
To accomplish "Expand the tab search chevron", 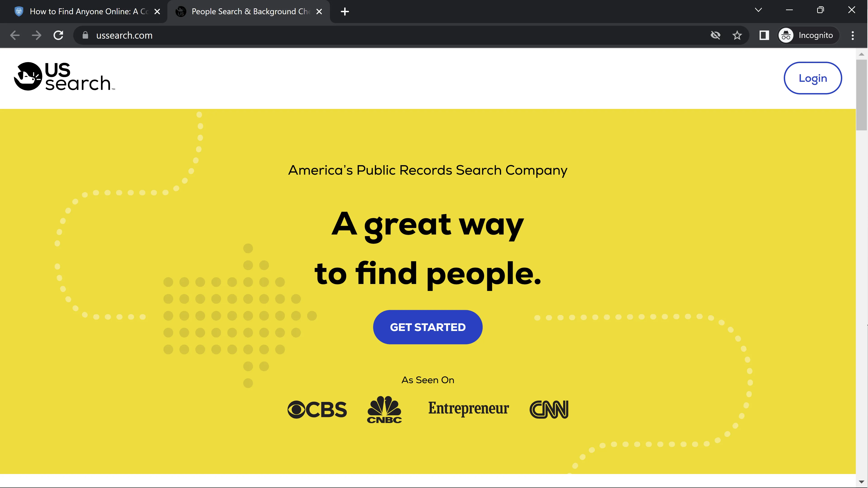I will [758, 10].
